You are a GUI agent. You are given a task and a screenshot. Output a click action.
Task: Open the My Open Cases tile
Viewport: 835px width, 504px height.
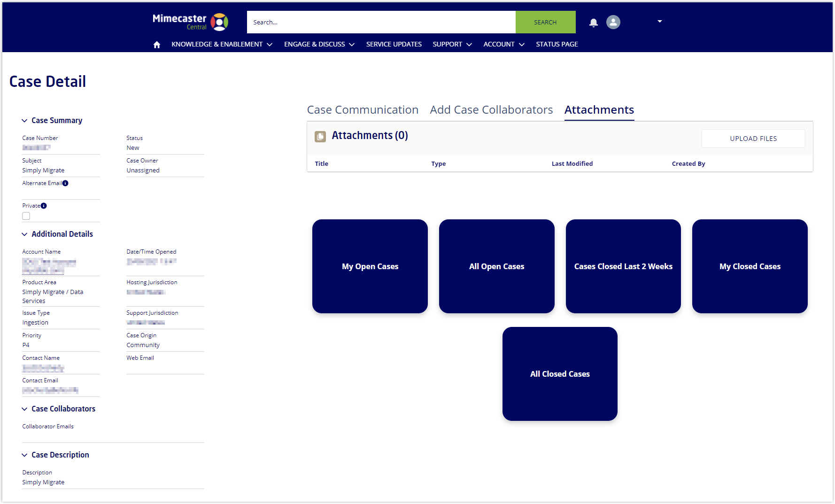tap(370, 266)
